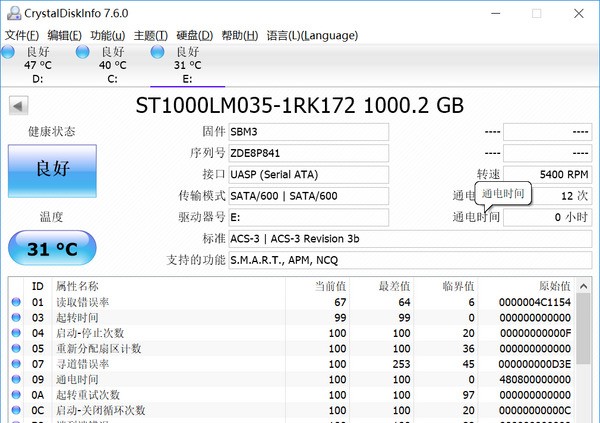Click status dot of attribute 01 读取错误率
This screenshot has width=600, height=423.
16,302
